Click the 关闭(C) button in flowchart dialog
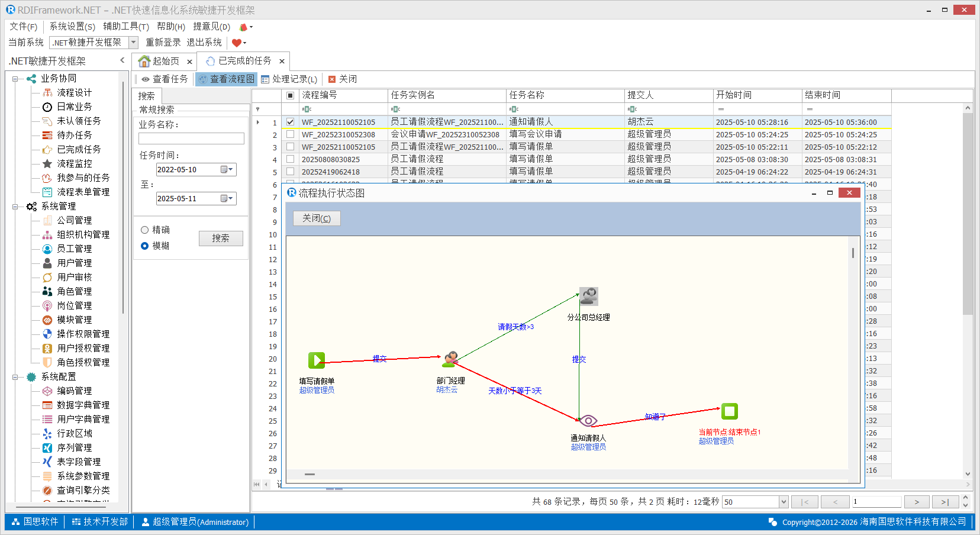This screenshot has width=980, height=535. pos(317,218)
